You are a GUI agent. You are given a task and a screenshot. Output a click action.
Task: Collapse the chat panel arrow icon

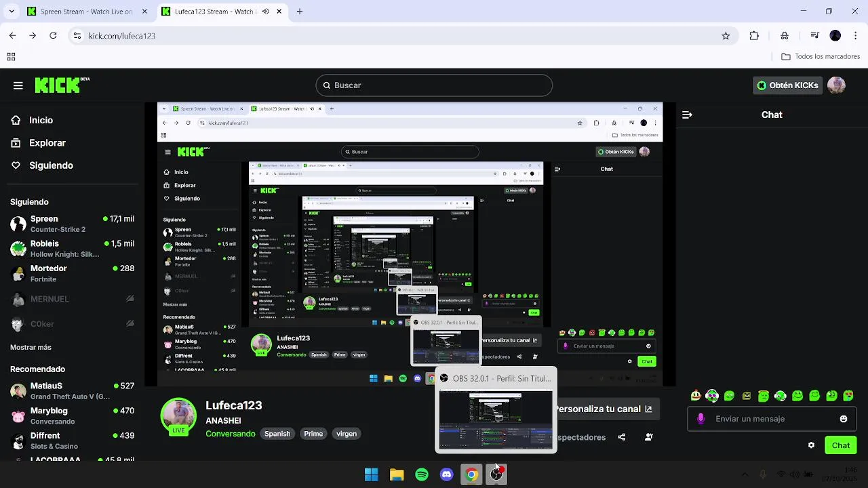point(687,115)
